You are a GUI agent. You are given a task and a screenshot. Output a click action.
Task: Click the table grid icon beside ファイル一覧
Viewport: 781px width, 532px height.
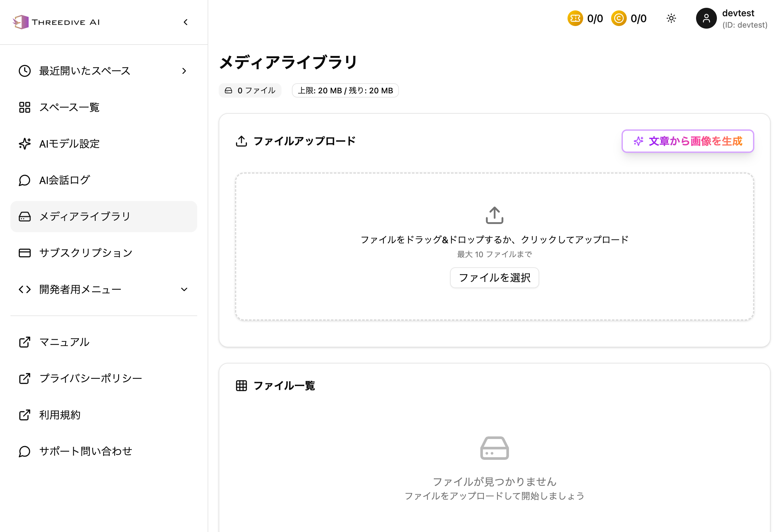(x=241, y=386)
